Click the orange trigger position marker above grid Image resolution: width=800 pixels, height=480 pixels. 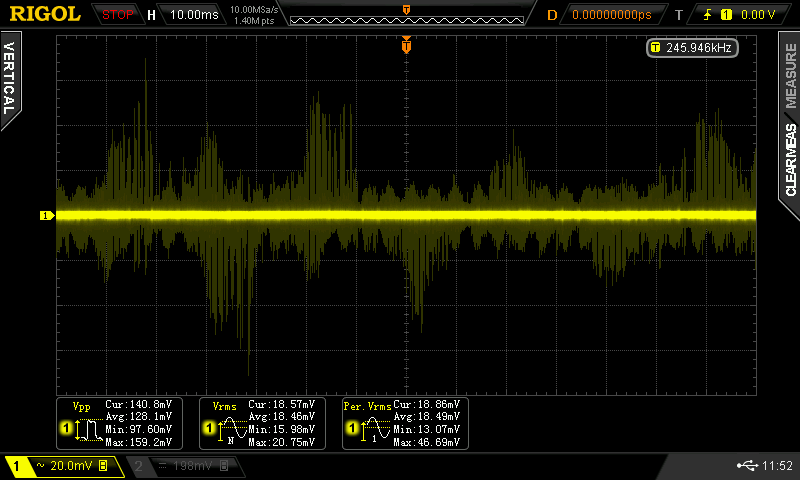coord(406,45)
